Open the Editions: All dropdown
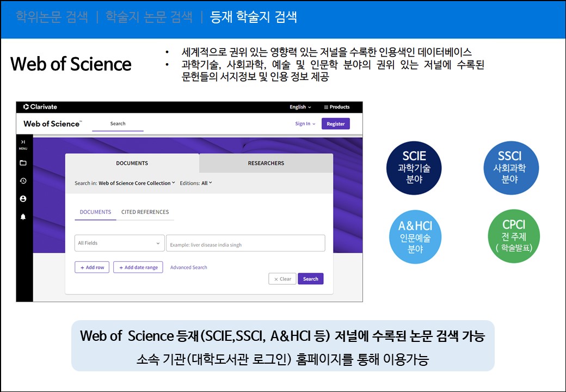The image size is (566, 392). tap(196, 183)
